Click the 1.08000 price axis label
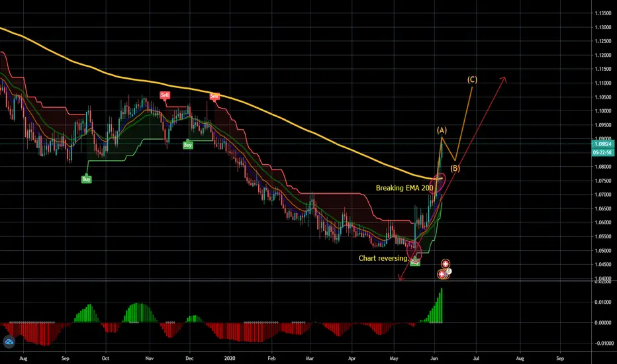This screenshot has width=617, height=364. pos(603,167)
